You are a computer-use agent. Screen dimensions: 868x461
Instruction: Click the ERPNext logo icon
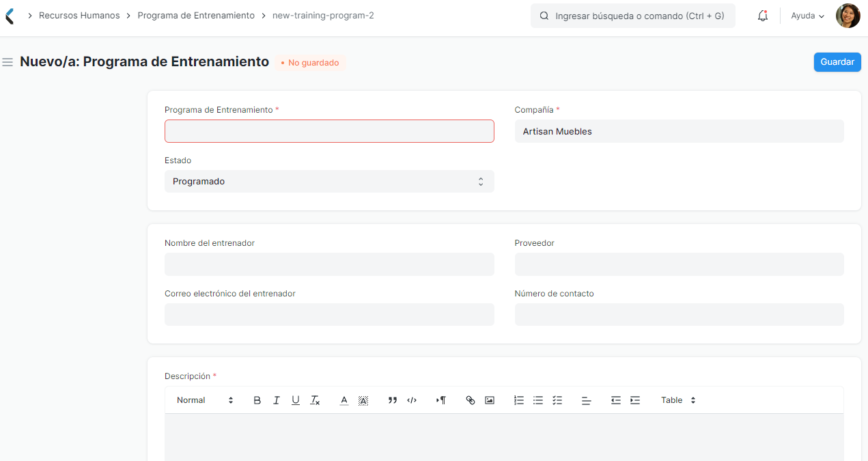[9, 16]
